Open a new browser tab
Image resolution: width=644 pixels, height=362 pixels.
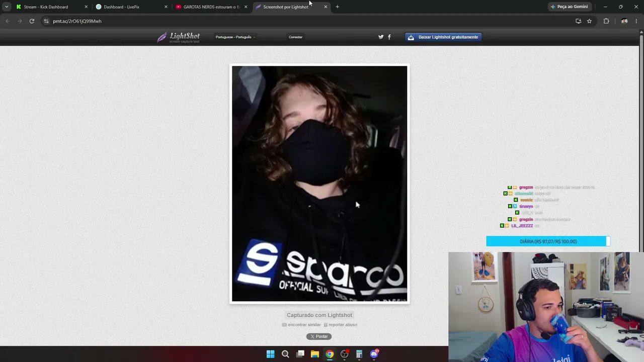pos(337,7)
